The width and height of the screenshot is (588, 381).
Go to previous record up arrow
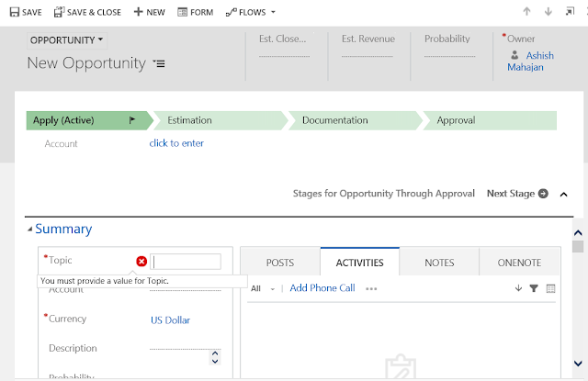coord(526,12)
